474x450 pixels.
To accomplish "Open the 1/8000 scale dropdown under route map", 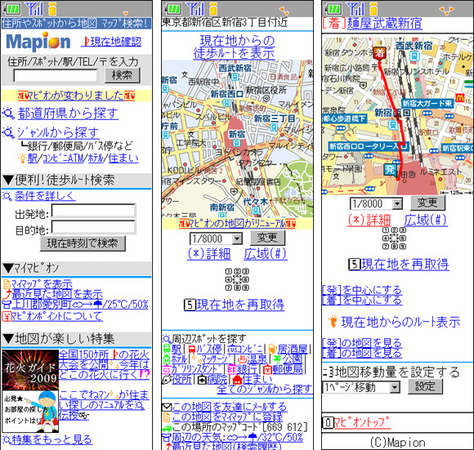I will coord(376,203).
